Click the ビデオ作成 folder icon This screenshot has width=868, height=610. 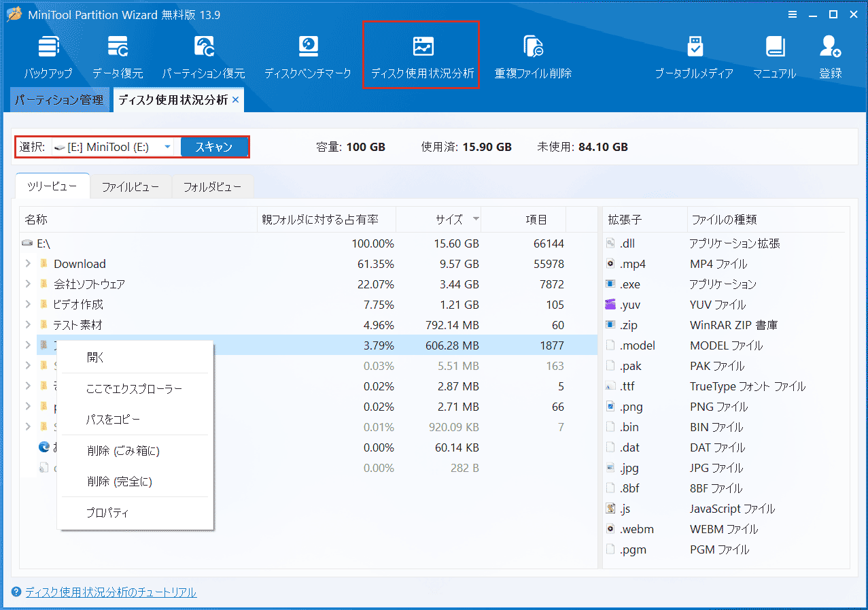pos(44,305)
